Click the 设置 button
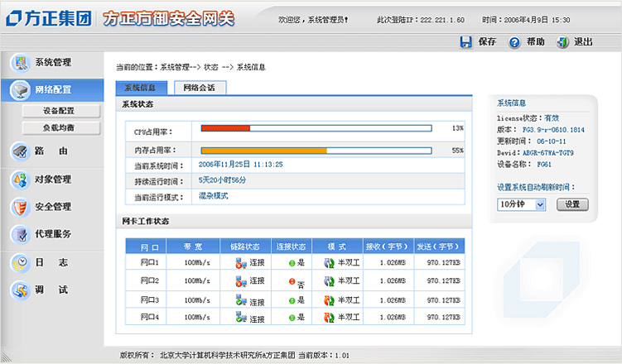Image resolution: width=622 pixels, height=364 pixels. click(572, 204)
